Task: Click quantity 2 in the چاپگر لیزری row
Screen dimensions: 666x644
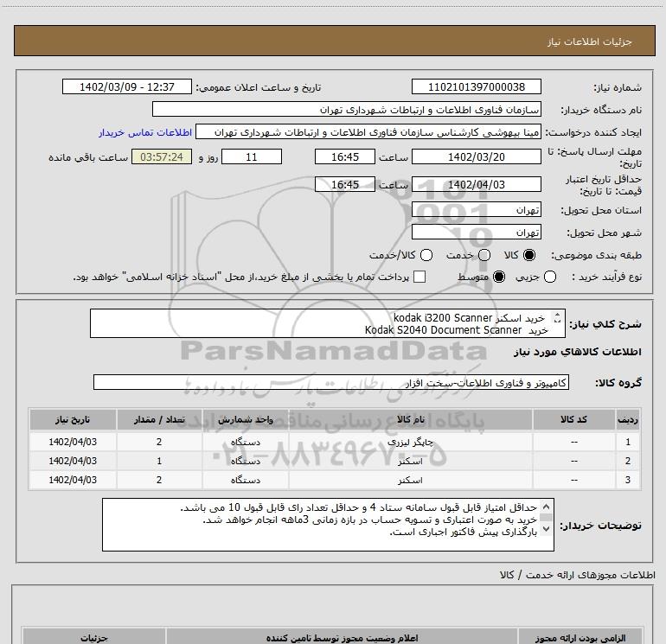Action: pyautogui.click(x=159, y=442)
